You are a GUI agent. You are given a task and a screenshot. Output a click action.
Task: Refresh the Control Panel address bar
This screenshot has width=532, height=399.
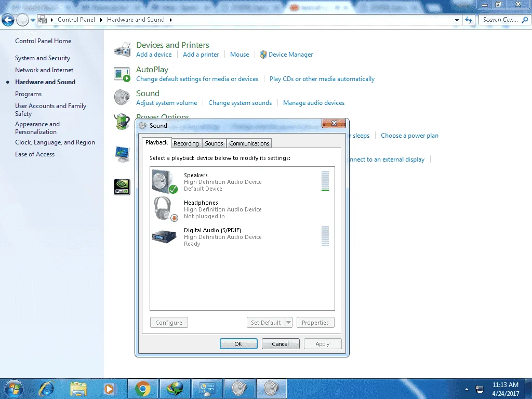click(469, 20)
